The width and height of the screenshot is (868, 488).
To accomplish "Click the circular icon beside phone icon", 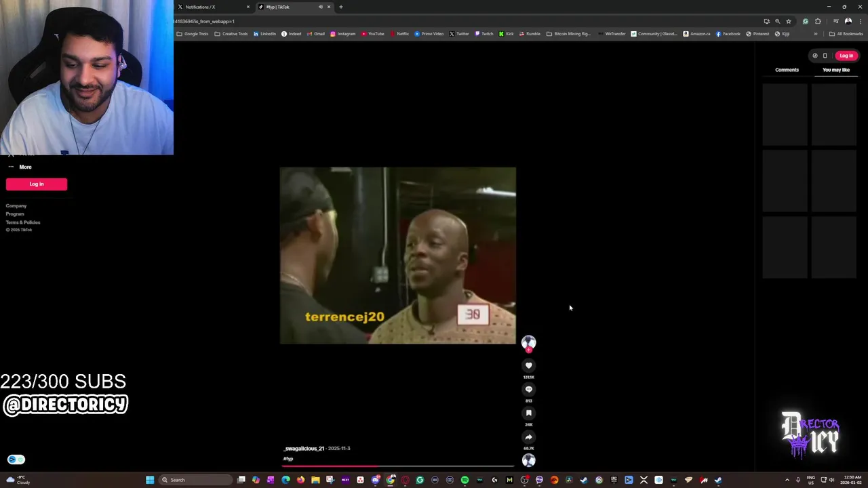I will (815, 56).
